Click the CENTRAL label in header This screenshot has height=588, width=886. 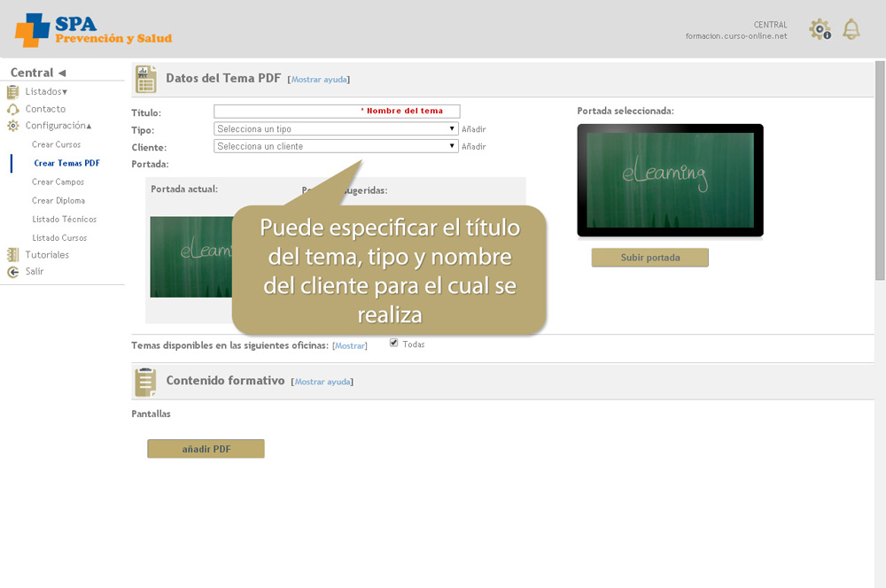[x=770, y=25]
